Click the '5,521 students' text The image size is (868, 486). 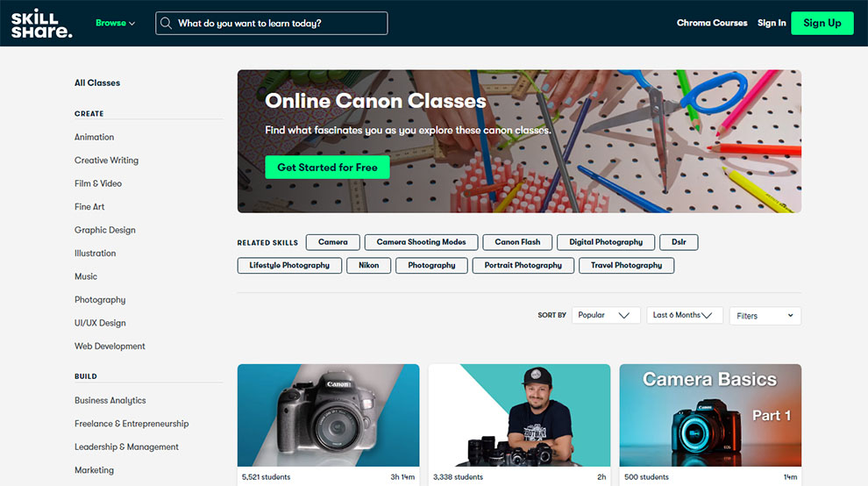pyautogui.click(x=267, y=477)
